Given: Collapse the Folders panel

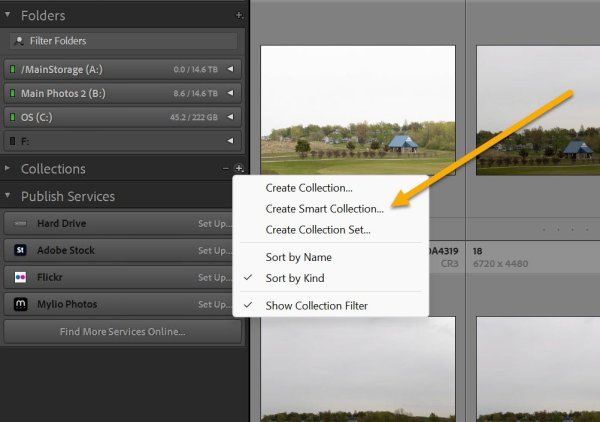Looking at the screenshot, I should pos(8,16).
